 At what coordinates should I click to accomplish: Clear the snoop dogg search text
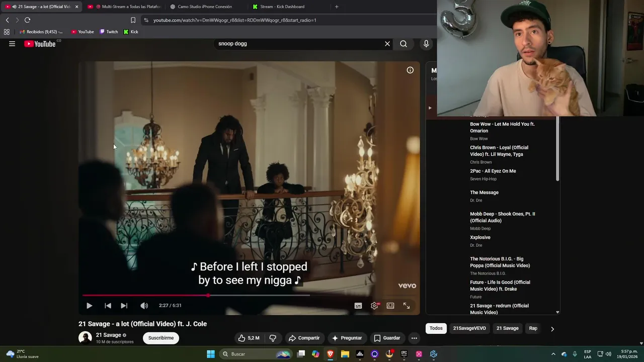pos(387,44)
